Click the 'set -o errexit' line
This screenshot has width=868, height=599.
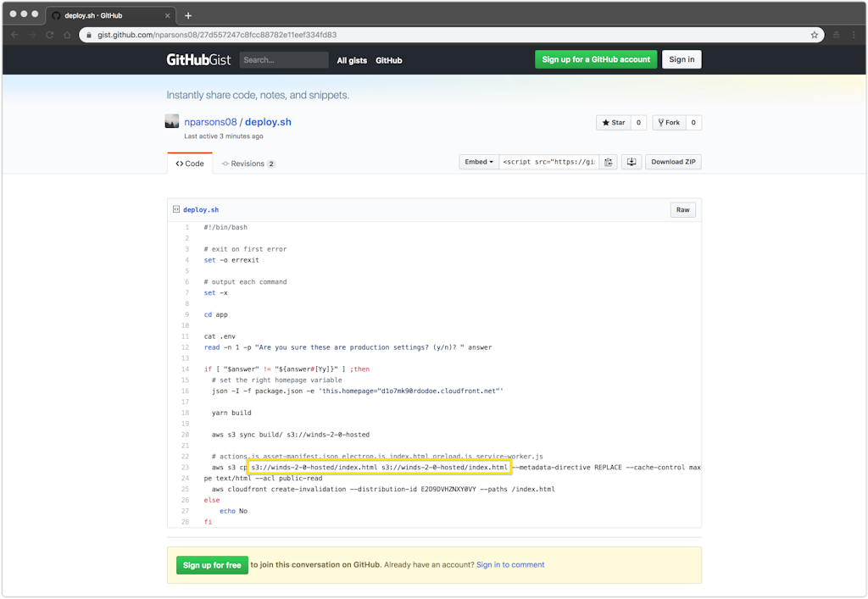point(231,260)
